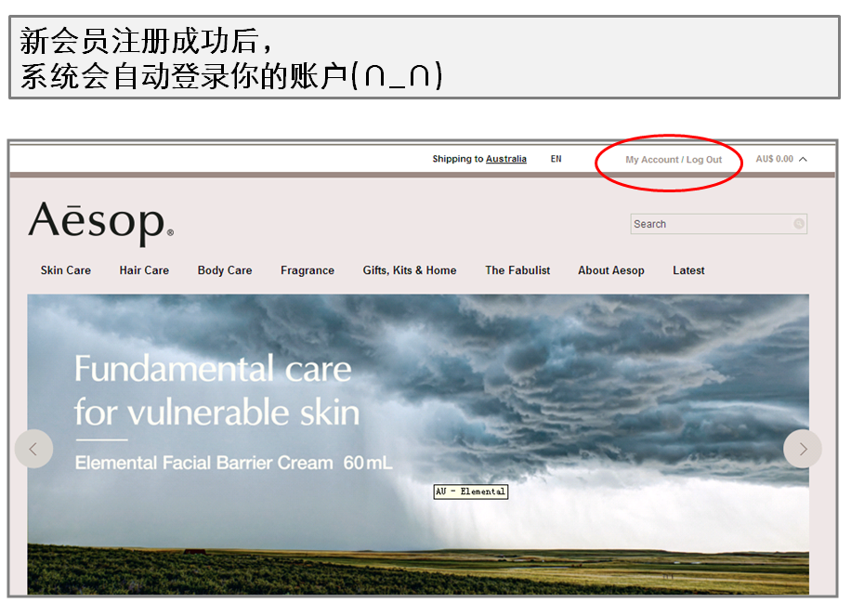
Task: Open The Fabulist menu item
Action: (517, 270)
